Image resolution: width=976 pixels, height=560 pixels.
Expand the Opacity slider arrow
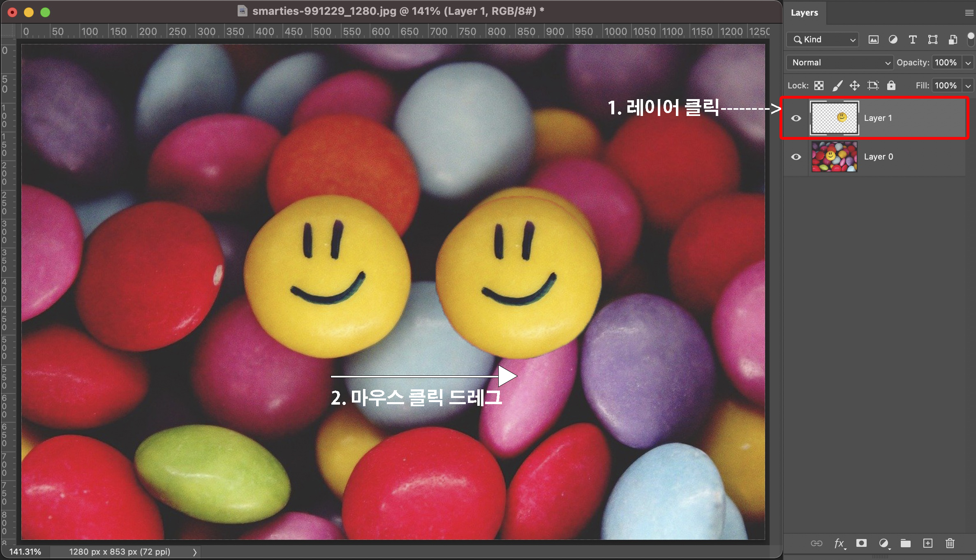(968, 62)
